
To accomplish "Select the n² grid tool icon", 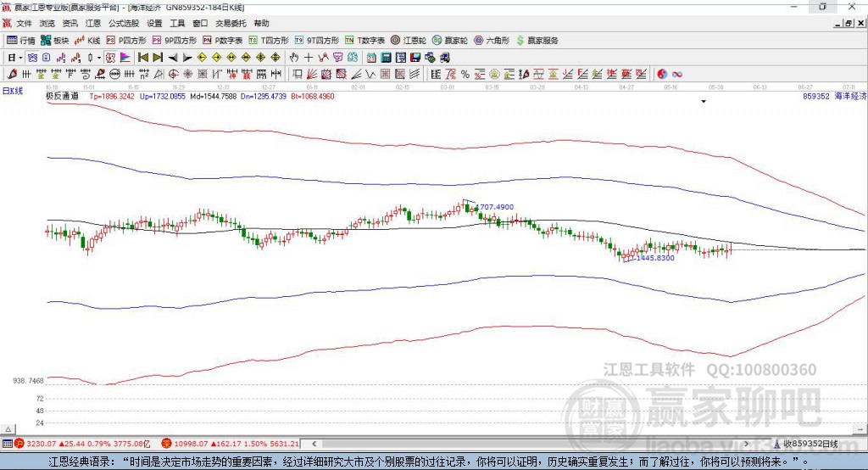I will [144, 75].
